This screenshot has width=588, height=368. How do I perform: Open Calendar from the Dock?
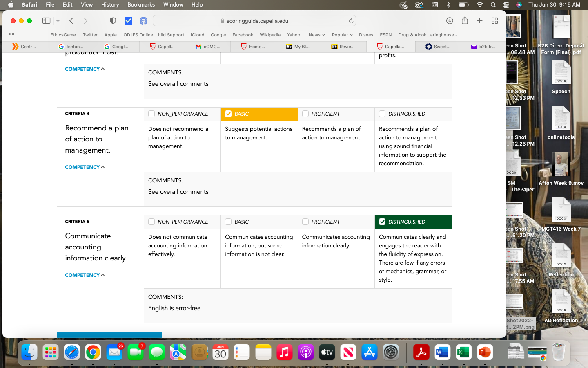[x=220, y=352]
